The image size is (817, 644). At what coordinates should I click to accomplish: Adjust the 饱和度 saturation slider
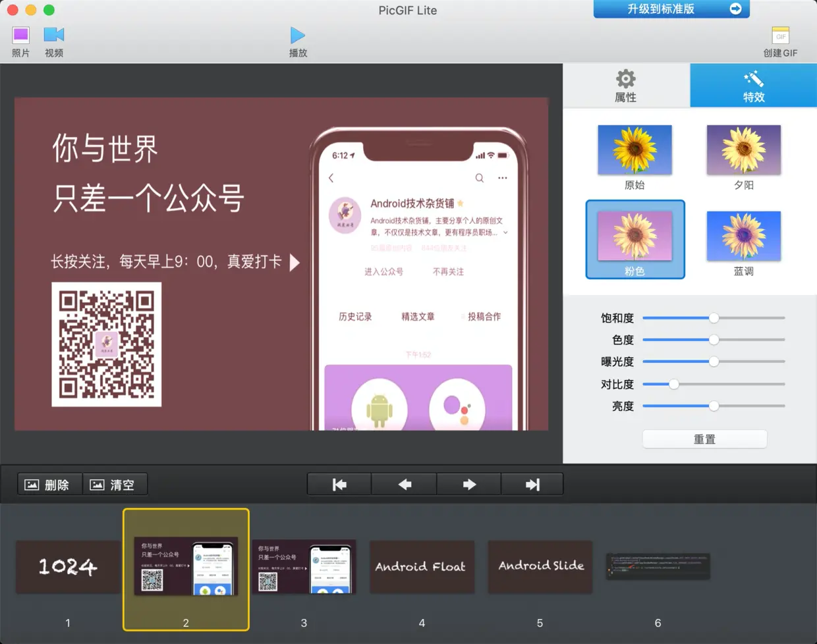714,318
